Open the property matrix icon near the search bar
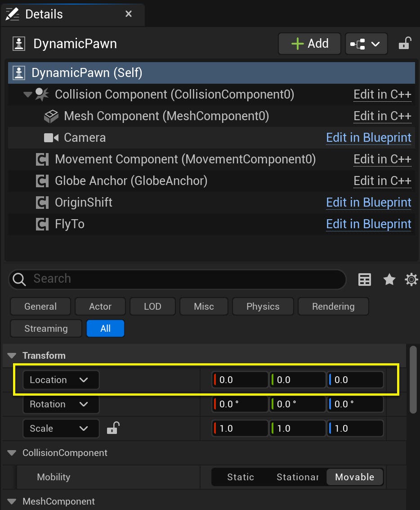Viewport: 420px width, 510px height. click(364, 279)
